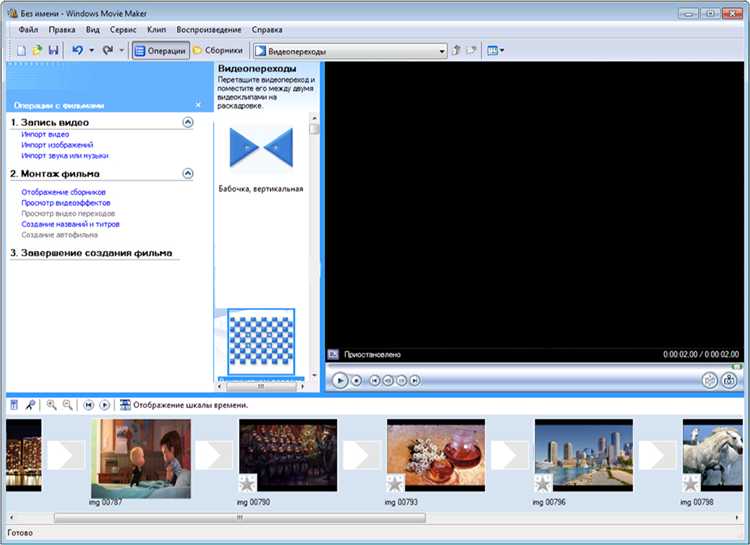The height and width of the screenshot is (545, 750).
Task: Select storyboard clip img 00796
Action: [x=584, y=455]
